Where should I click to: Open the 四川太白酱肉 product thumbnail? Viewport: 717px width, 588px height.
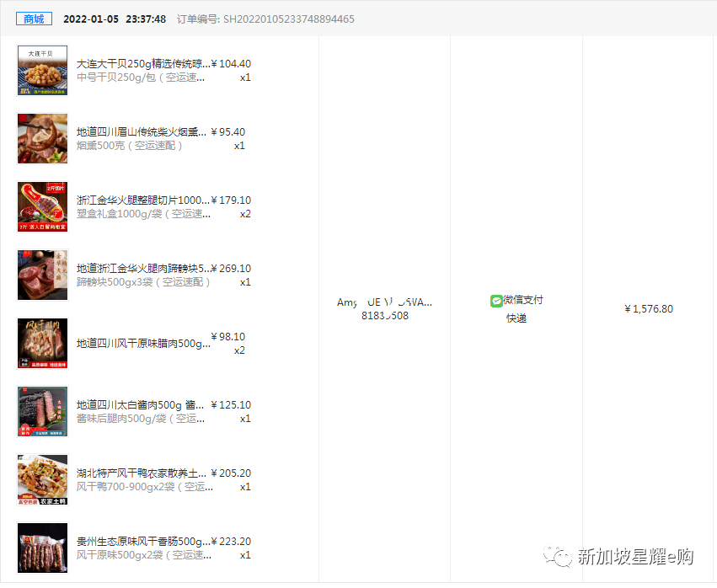(43, 411)
